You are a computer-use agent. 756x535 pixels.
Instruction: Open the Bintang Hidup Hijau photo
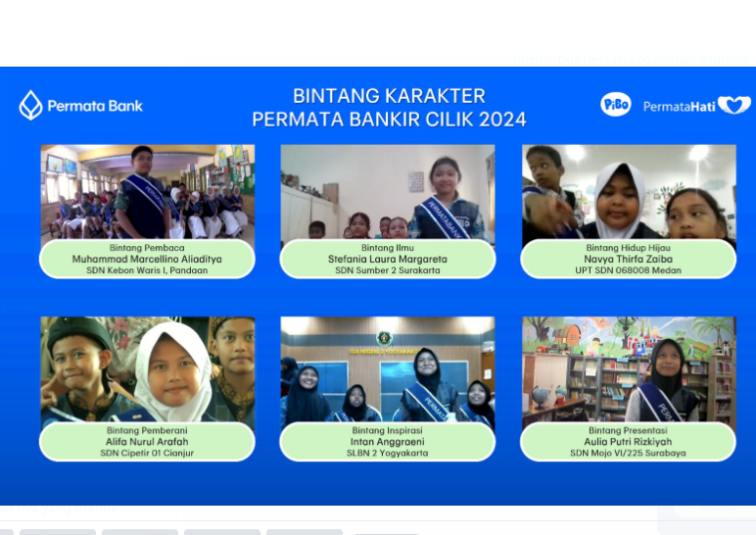(x=629, y=192)
